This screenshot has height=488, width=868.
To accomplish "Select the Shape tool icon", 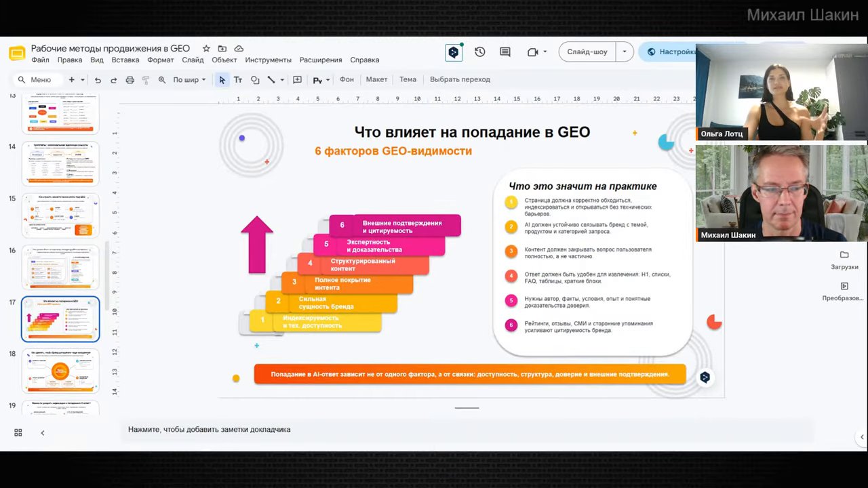I will (x=255, y=80).
